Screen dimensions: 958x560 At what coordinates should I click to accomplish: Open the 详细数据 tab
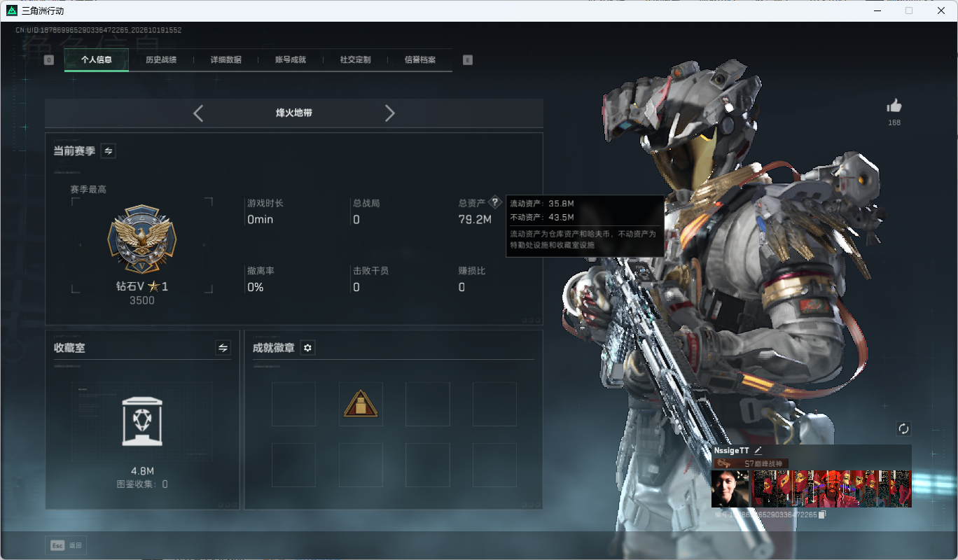pos(226,60)
